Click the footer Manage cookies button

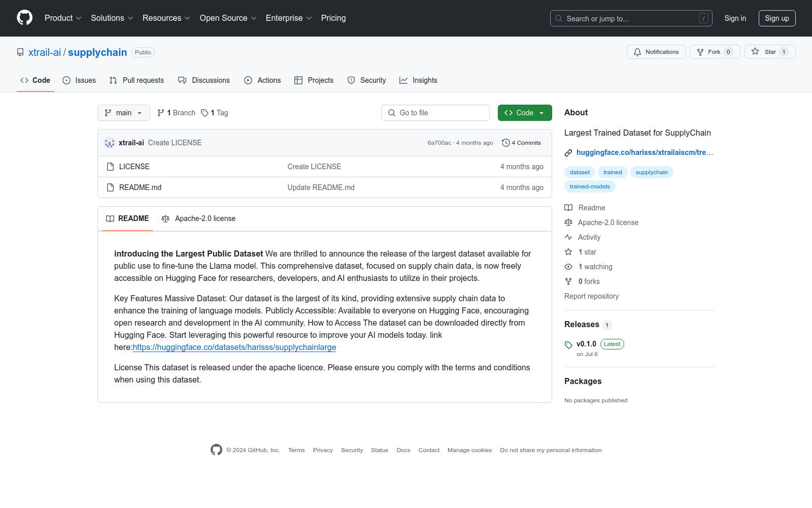click(x=470, y=450)
